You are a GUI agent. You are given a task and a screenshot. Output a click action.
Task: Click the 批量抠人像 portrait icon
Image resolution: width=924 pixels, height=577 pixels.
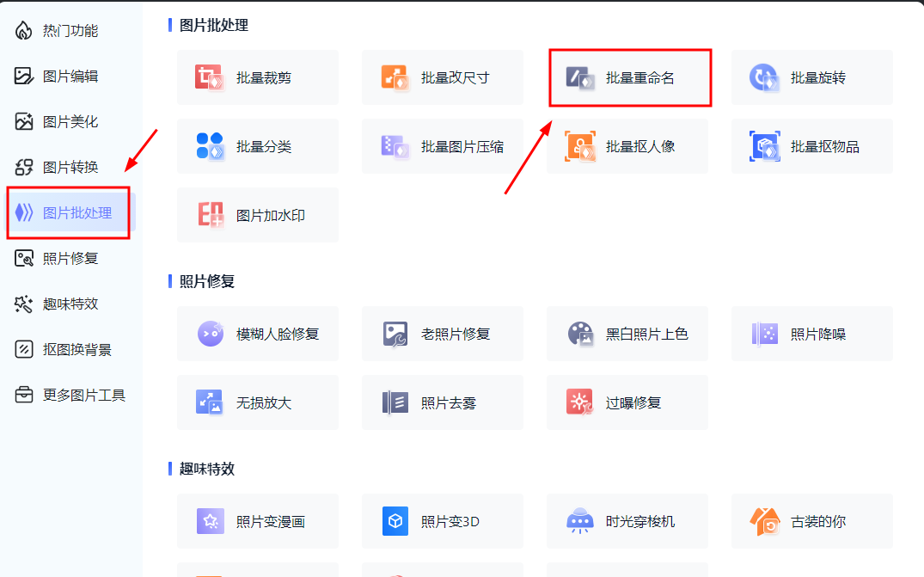pos(580,146)
